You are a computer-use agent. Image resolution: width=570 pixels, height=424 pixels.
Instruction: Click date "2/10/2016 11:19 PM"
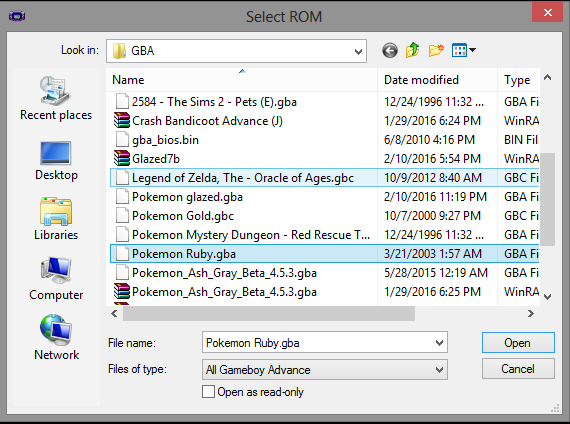(435, 197)
